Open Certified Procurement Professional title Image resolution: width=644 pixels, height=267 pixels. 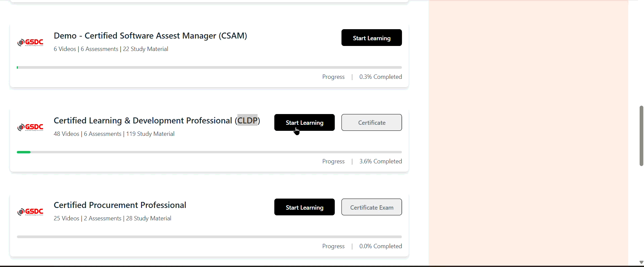click(x=120, y=205)
